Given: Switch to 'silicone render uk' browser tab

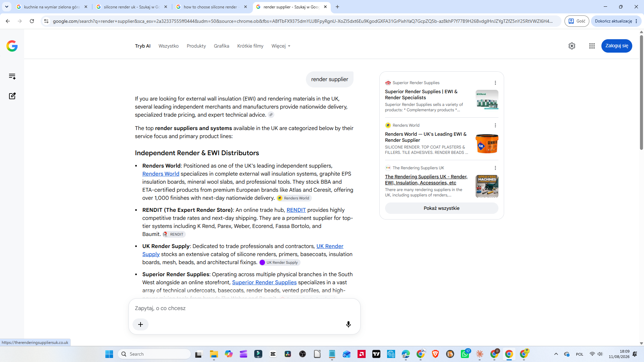Looking at the screenshot, I should click(x=131, y=7).
